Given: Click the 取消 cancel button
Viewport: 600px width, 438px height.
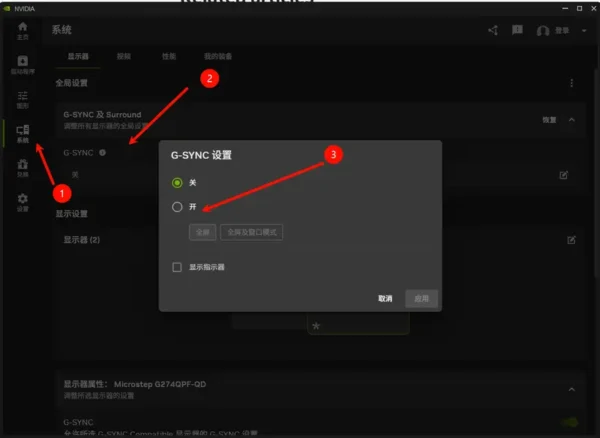Looking at the screenshot, I should pos(385,298).
